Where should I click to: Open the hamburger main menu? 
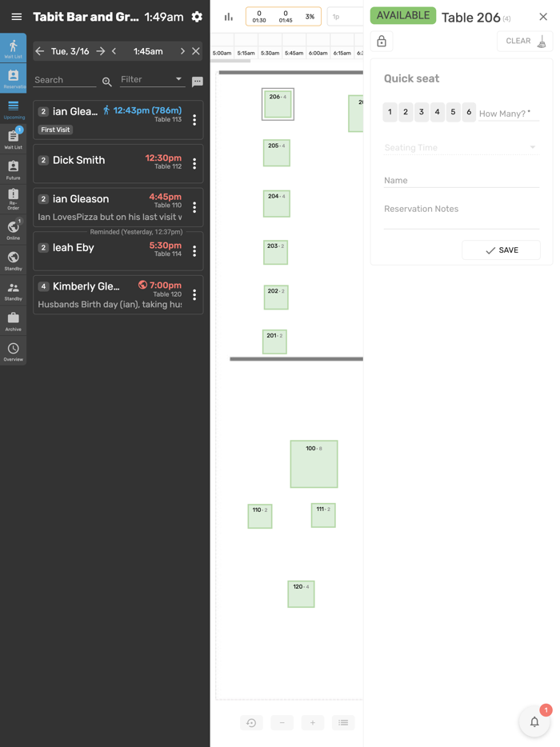pos(17,17)
